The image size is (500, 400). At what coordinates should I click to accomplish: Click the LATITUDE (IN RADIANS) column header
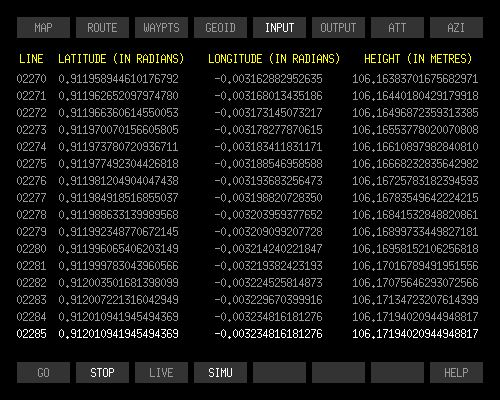pyautogui.click(x=121, y=59)
